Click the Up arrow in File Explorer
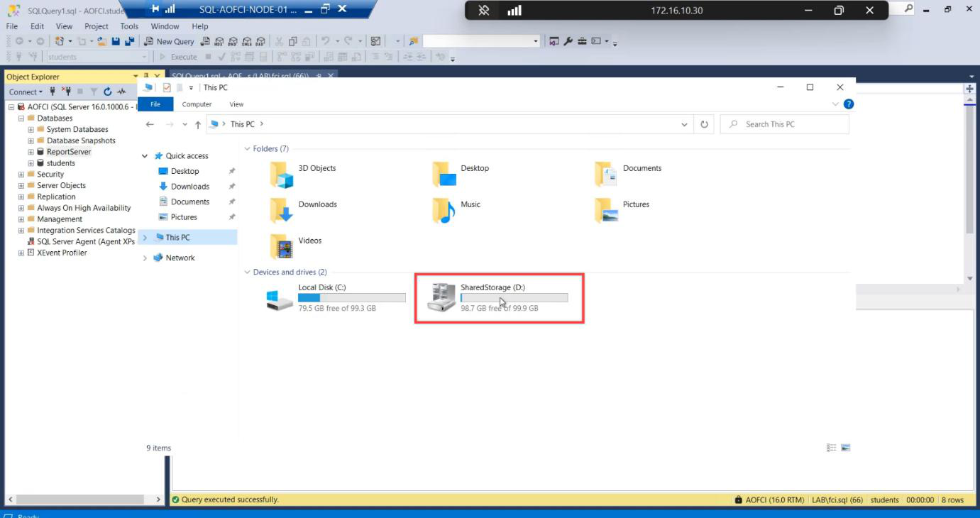Image resolution: width=980 pixels, height=518 pixels. 198,124
